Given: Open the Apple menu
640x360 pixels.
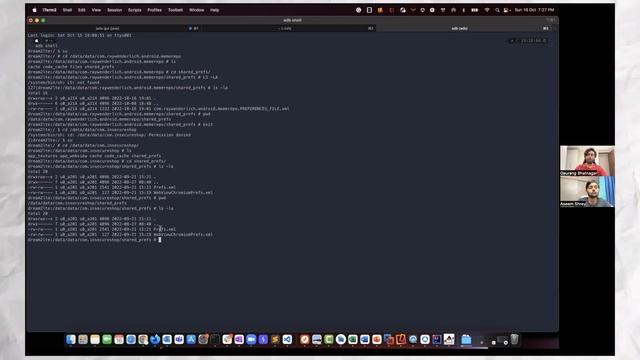Looking at the screenshot, I should 34,10.
